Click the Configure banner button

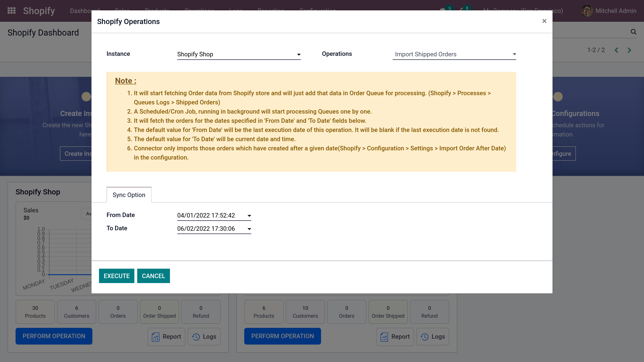tap(564, 153)
